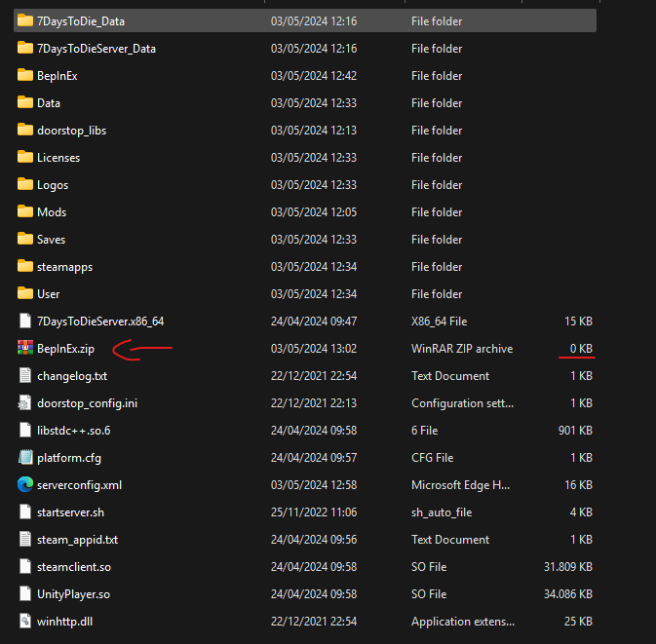The image size is (656, 644).
Task: Click the 7DaysToDie_Data folder icon
Action: tap(25, 20)
